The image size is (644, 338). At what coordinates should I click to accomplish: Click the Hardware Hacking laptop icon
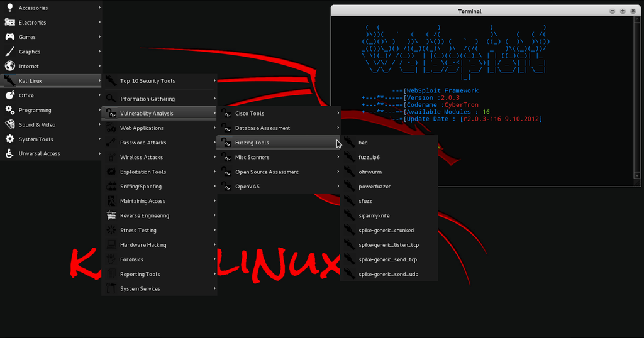111,244
